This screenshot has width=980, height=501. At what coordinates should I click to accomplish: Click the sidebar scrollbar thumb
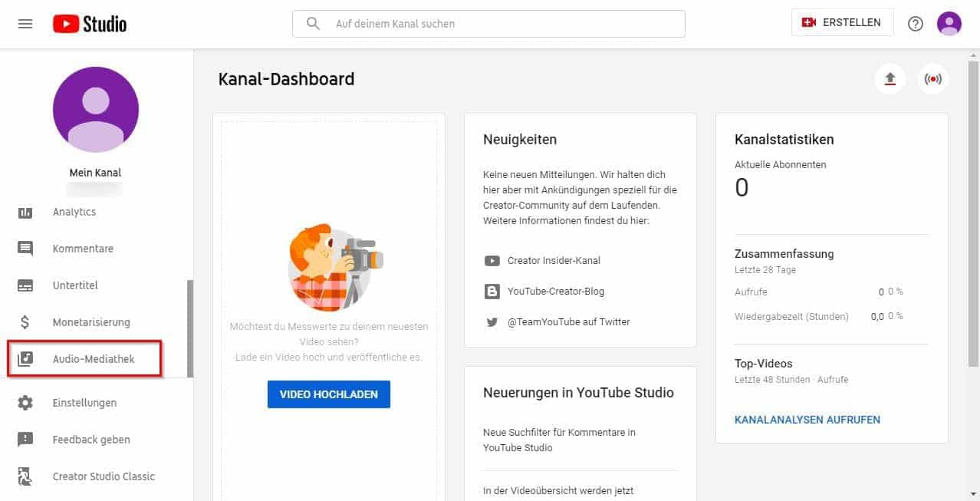pyautogui.click(x=190, y=328)
